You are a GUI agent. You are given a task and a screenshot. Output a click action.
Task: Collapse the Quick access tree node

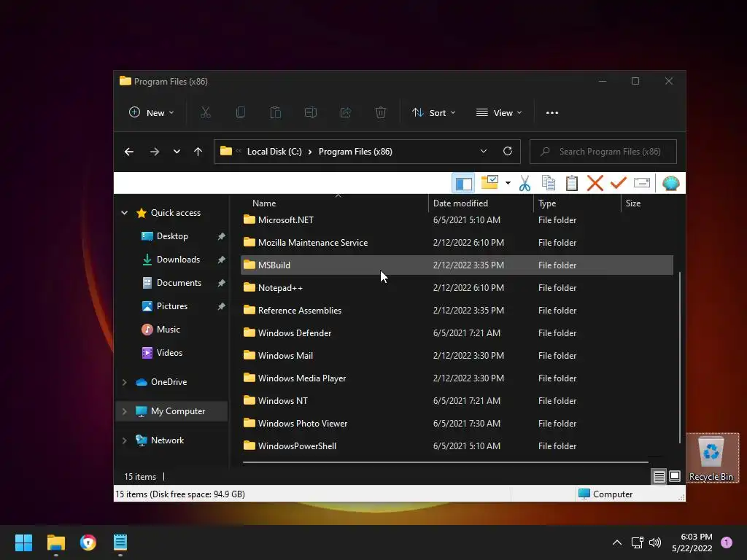tap(124, 213)
